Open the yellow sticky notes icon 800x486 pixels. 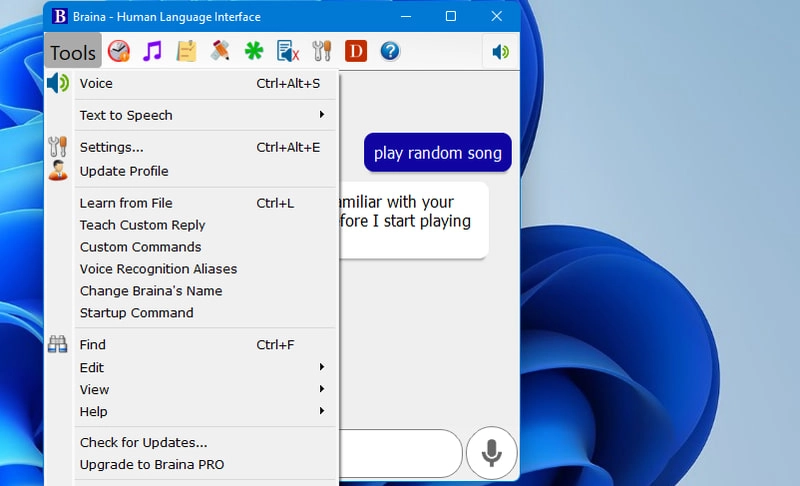186,51
